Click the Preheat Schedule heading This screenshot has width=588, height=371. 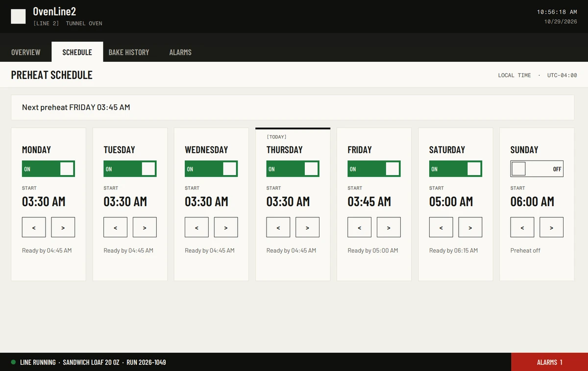[x=52, y=75]
